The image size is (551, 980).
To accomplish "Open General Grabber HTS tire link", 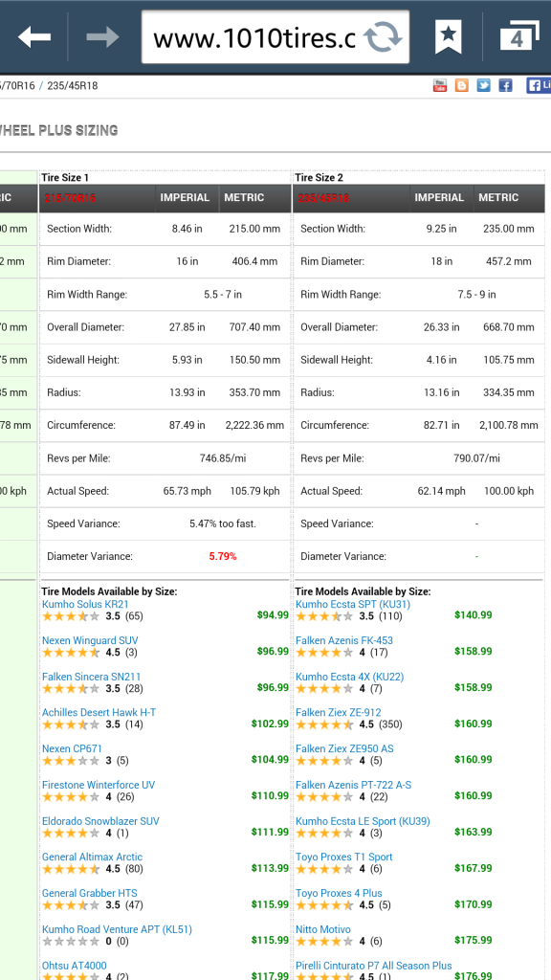I will coord(89,893).
